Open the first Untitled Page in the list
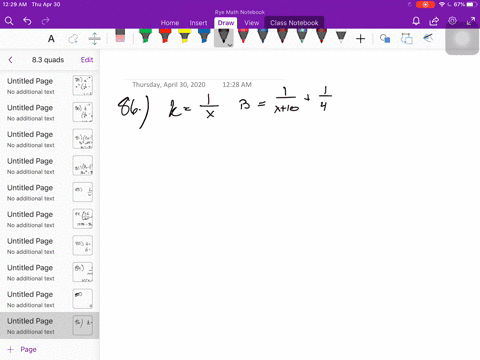The width and height of the screenshot is (480, 360). [50, 86]
